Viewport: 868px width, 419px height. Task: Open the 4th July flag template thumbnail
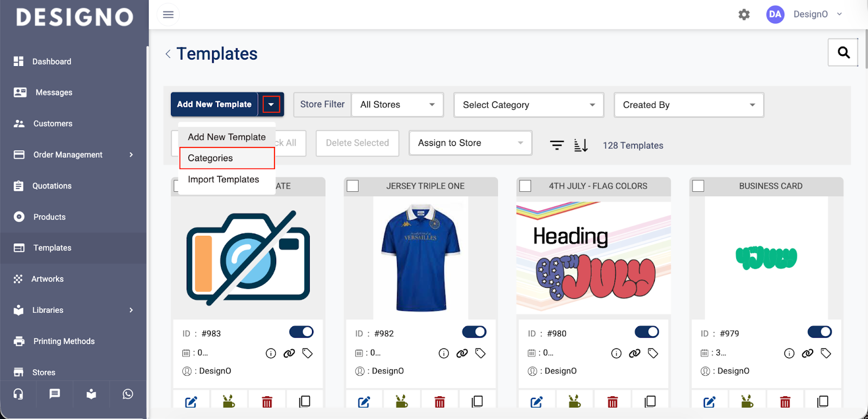593,257
